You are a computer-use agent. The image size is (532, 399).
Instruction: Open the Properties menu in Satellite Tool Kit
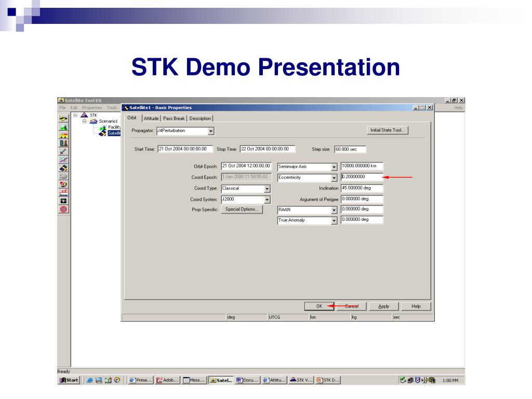(92, 108)
